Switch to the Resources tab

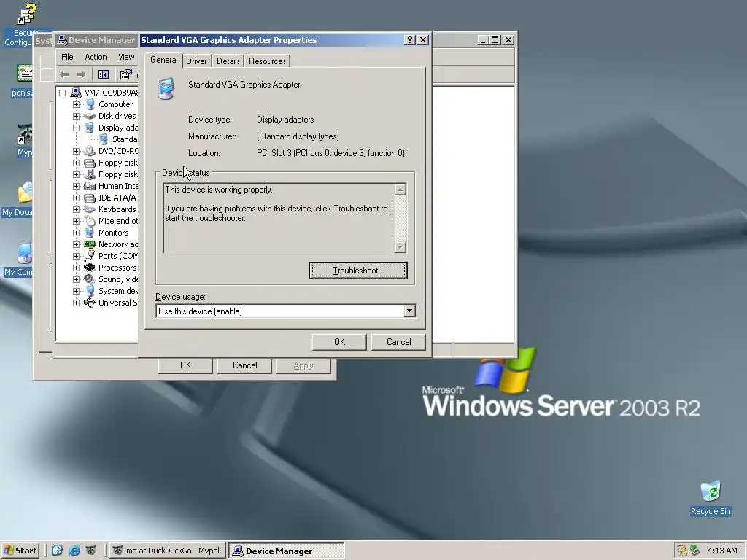(x=267, y=61)
